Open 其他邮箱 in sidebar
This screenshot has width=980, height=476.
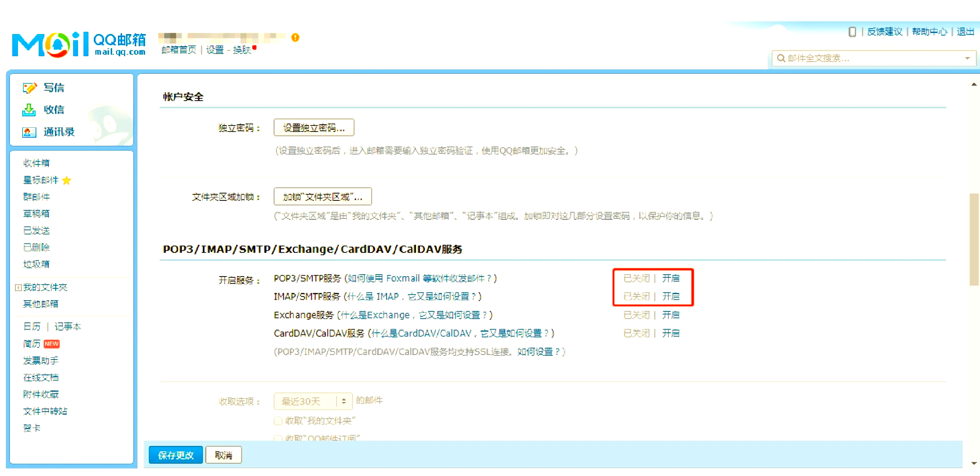tap(41, 304)
